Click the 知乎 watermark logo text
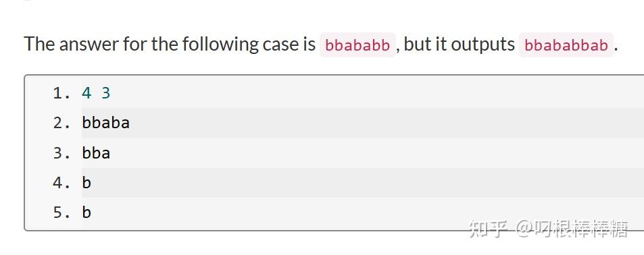This screenshot has height=255, width=644. click(x=489, y=229)
